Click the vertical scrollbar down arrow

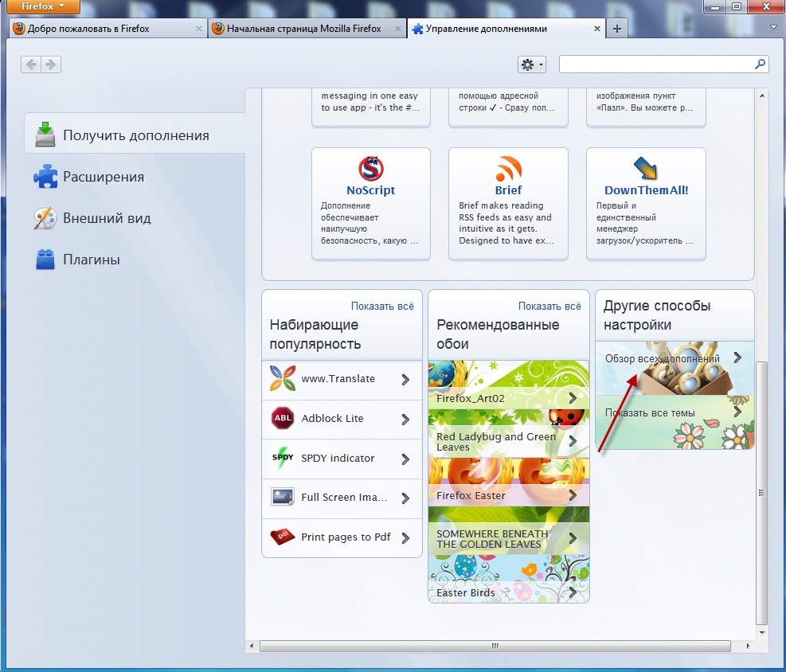762,633
